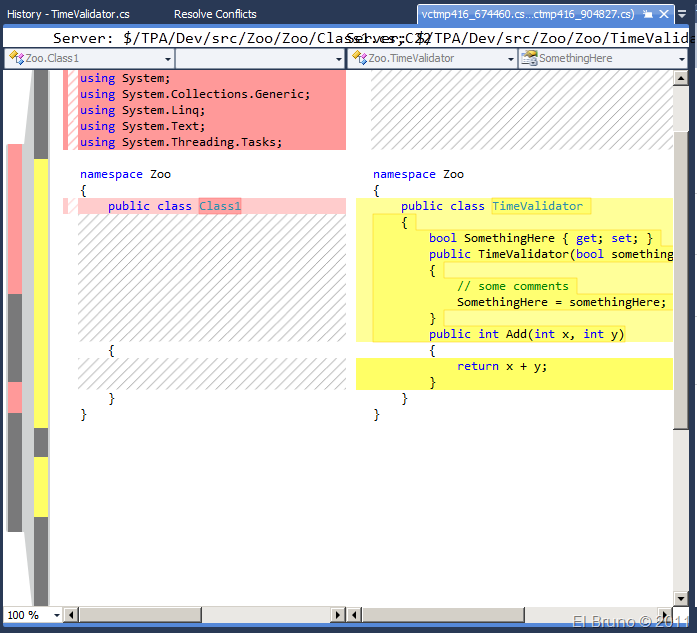Viewport: 697px width, 633px height.
Task: Open the tab list dropdown arrow at top right
Action: tap(683, 15)
